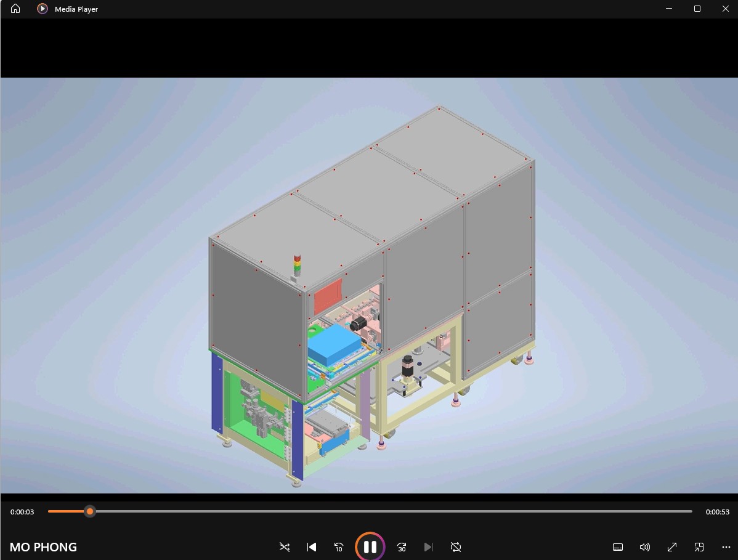Skip to previous track
738x560 pixels.
click(x=312, y=547)
